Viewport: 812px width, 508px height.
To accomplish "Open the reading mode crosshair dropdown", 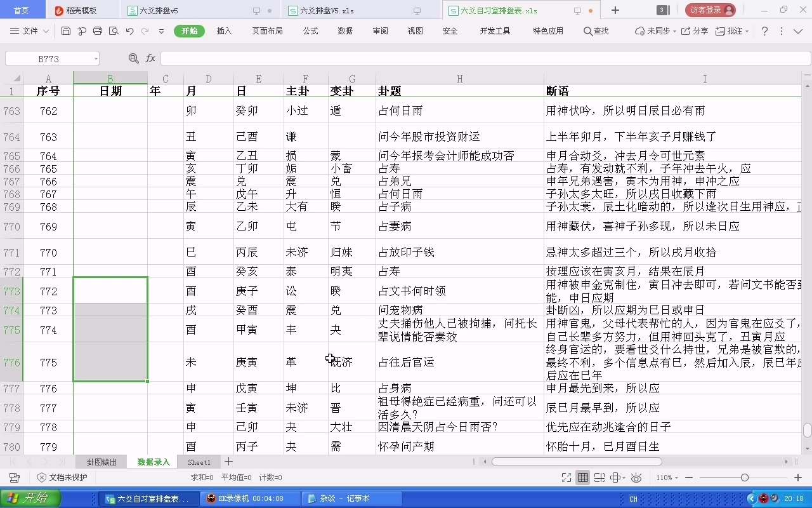I will click(x=617, y=478).
